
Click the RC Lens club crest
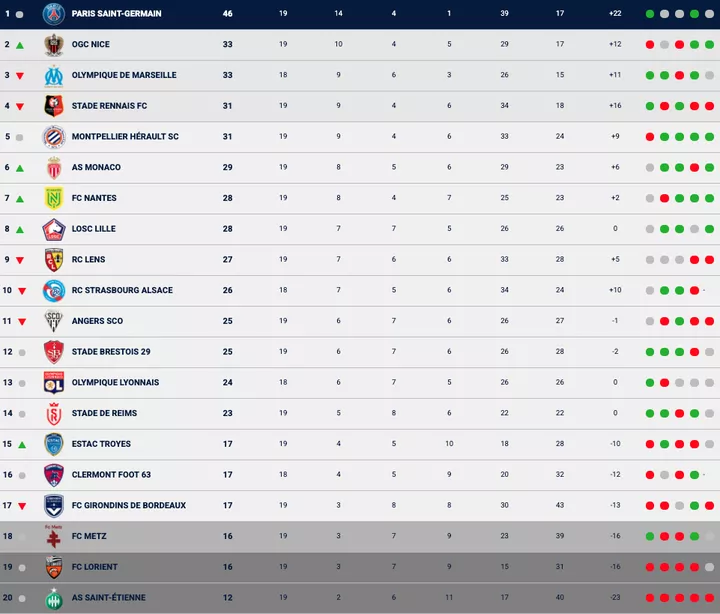(53, 260)
